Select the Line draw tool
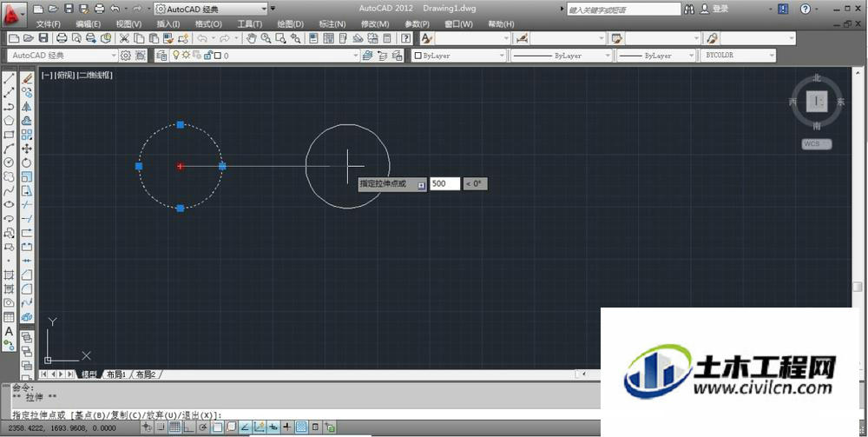Image resolution: width=868 pixels, height=437 pixels. pyautogui.click(x=9, y=79)
